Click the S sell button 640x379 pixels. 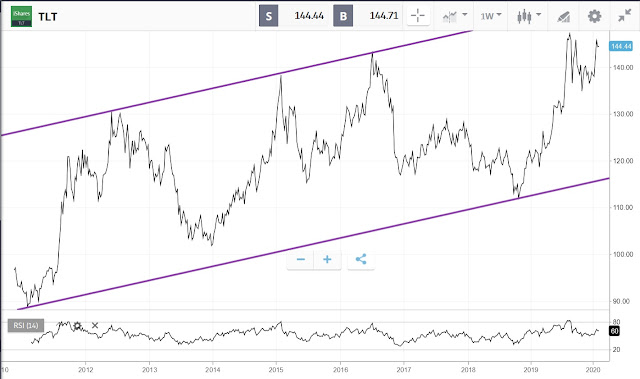click(x=269, y=16)
